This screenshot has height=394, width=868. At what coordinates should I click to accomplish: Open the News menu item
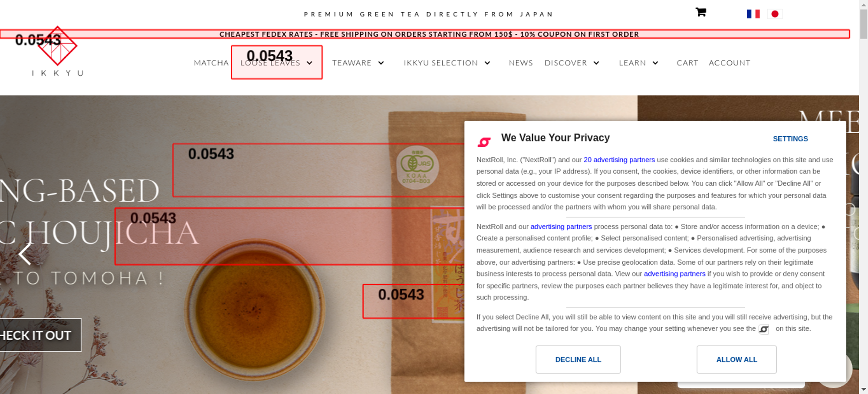(521, 63)
